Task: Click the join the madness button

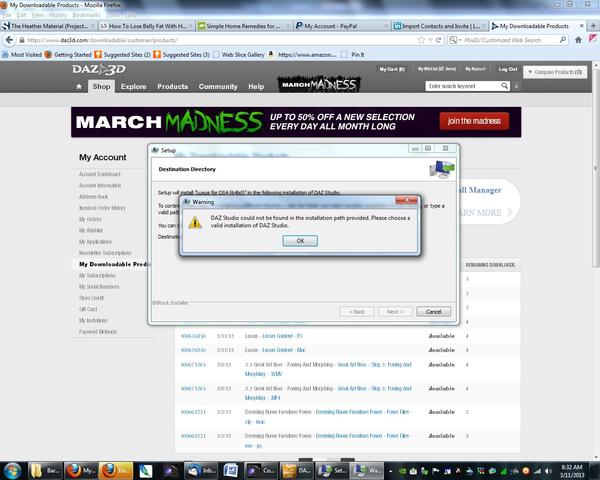Action: tap(474, 121)
